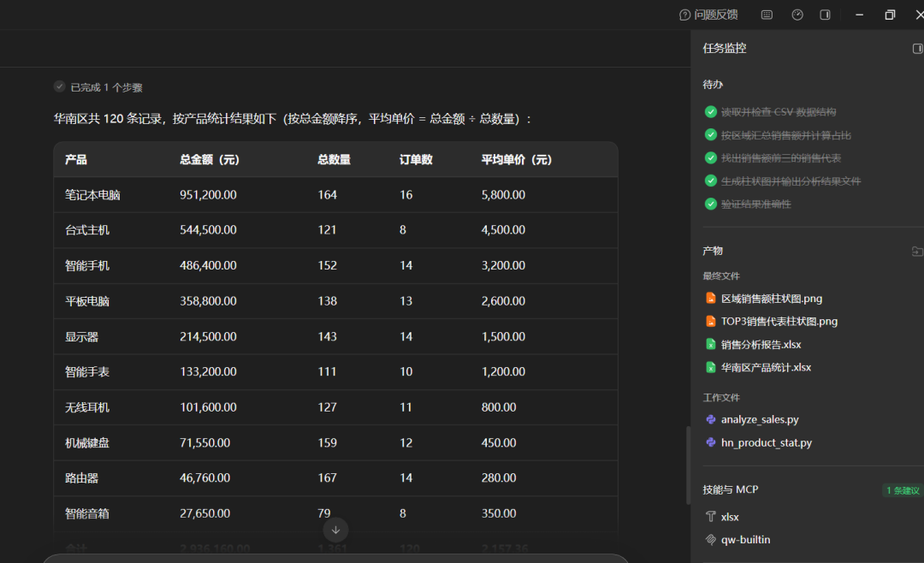This screenshot has width=924, height=563.
Task: Click the 无线耳机 product cell
Action: pos(87,407)
